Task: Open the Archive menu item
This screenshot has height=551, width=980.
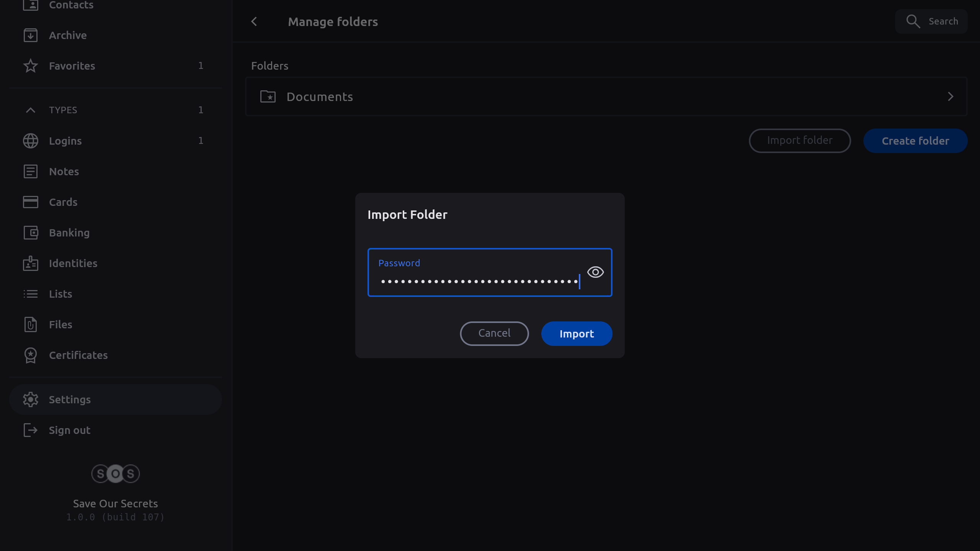Action: coord(68,35)
